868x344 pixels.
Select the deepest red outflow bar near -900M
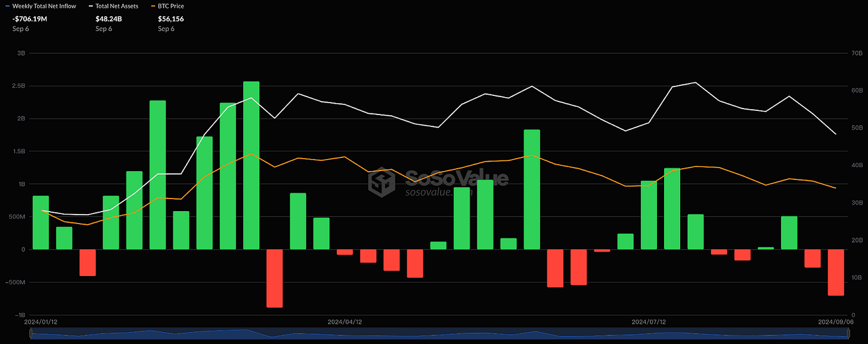coord(274,278)
